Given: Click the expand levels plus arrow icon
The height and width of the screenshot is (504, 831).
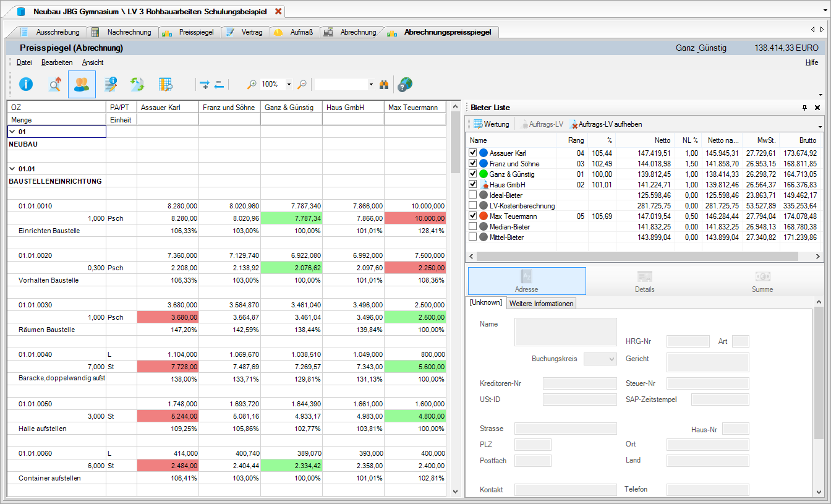Looking at the screenshot, I should click(205, 85).
